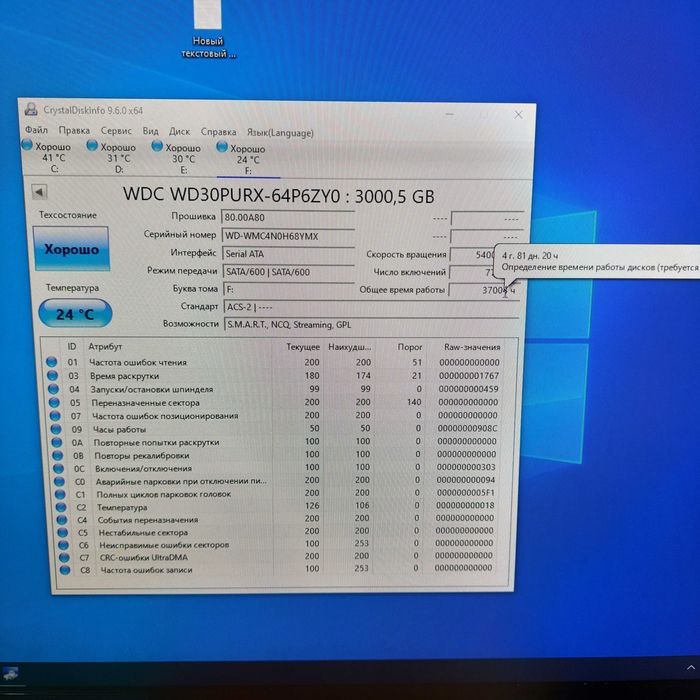Open the Файл menu

36,130
